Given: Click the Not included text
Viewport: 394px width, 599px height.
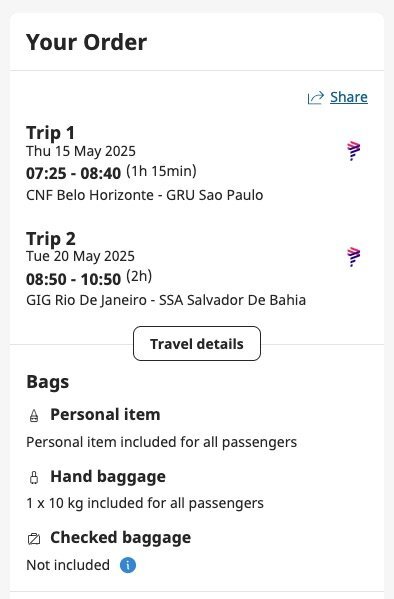Looking at the screenshot, I should coord(68,565).
